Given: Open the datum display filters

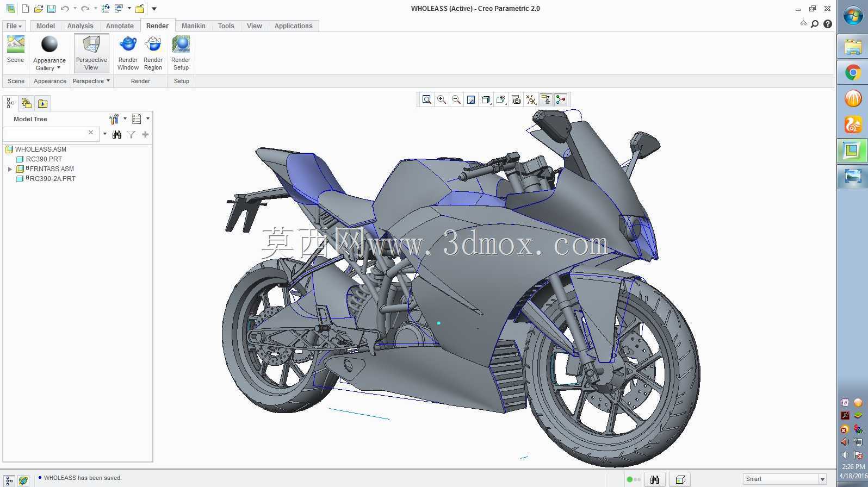Looking at the screenshot, I should coord(531,99).
